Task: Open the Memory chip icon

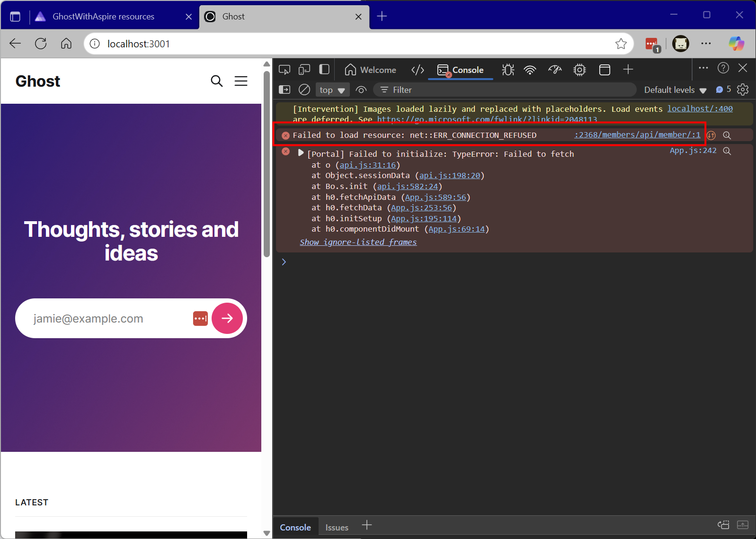Action: 579,70
